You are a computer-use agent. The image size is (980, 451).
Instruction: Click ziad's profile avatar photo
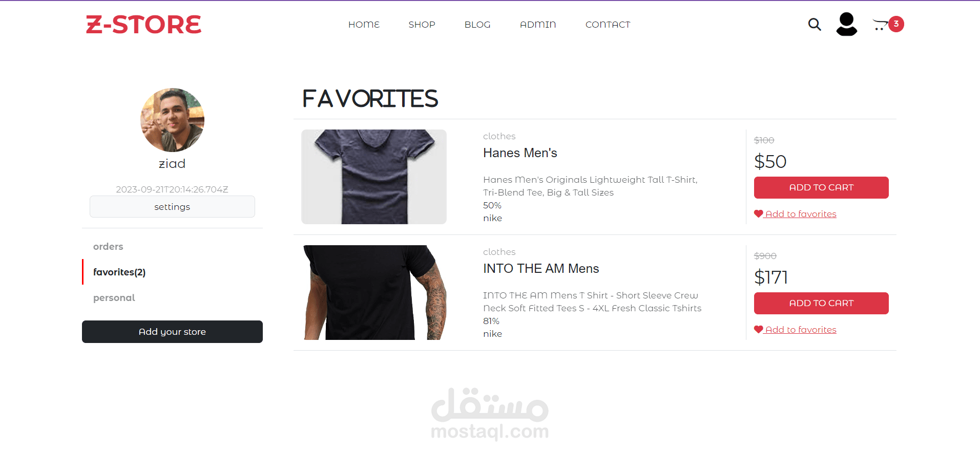point(172,120)
